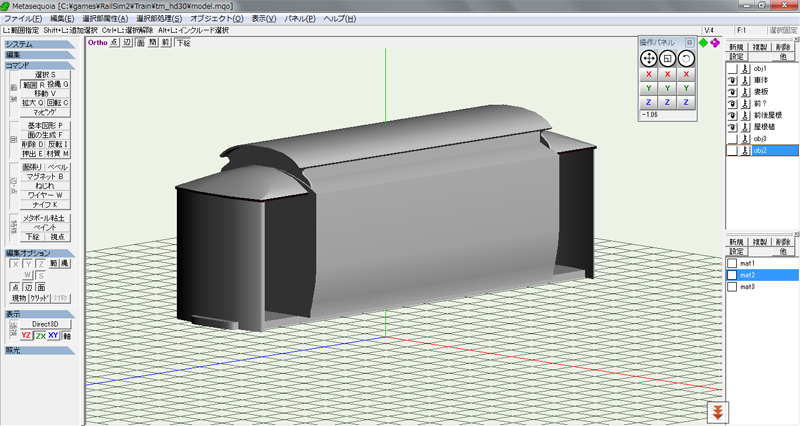Click the color box of mat1
This screenshot has height=426, width=800.
(732, 262)
